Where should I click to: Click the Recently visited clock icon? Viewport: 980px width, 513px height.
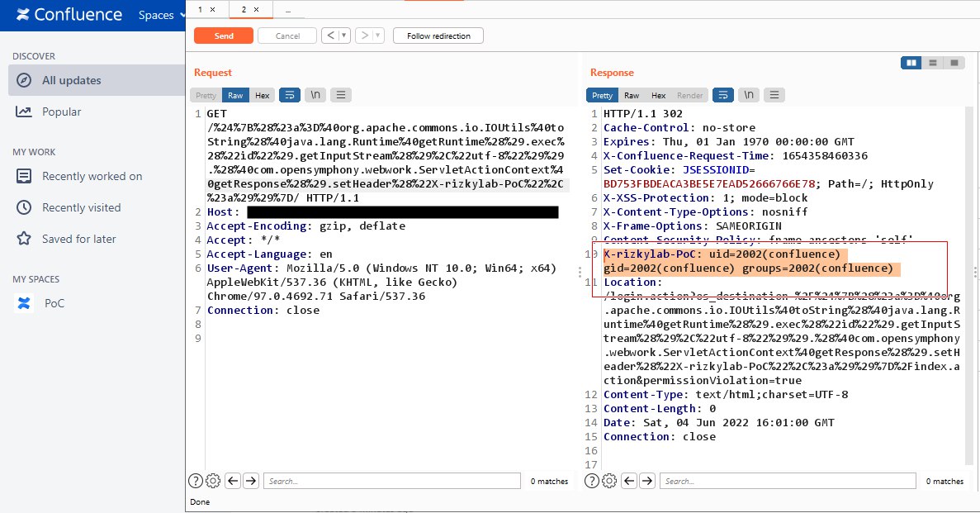(x=24, y=207)
